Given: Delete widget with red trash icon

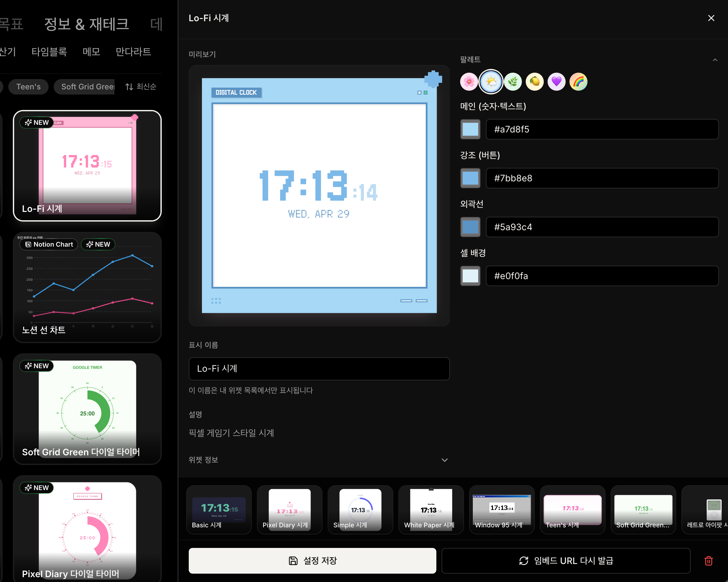Looking at the screenshot, I should click(x=708, y=561).
